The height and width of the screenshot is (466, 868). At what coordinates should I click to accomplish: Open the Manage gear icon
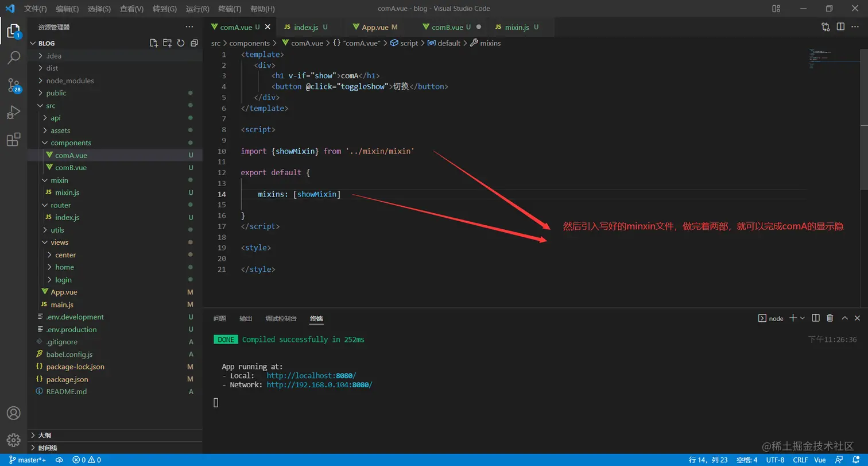(13, 440)
